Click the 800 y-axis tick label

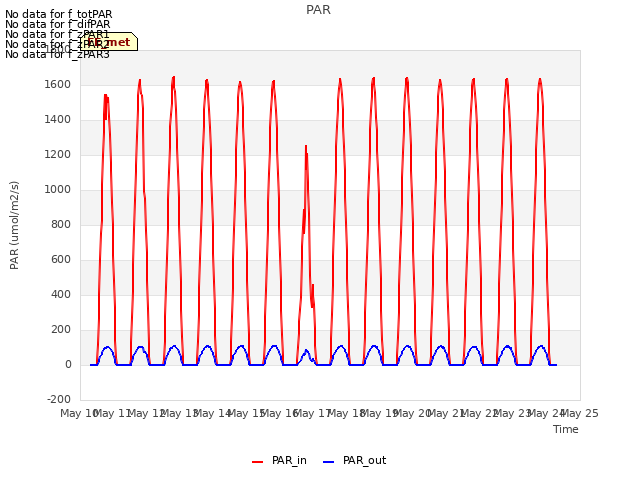click(x=61, y=224)
